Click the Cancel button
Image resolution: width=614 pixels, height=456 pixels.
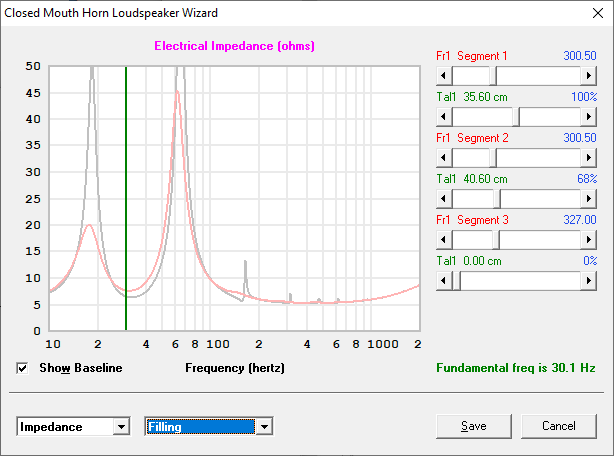click(x=559, y=426)
